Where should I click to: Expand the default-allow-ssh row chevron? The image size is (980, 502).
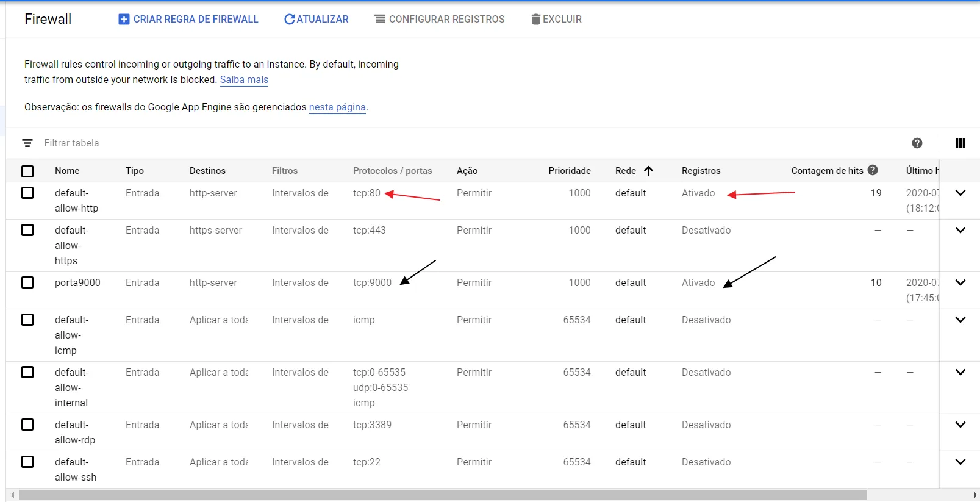click(x=960, y=462)
